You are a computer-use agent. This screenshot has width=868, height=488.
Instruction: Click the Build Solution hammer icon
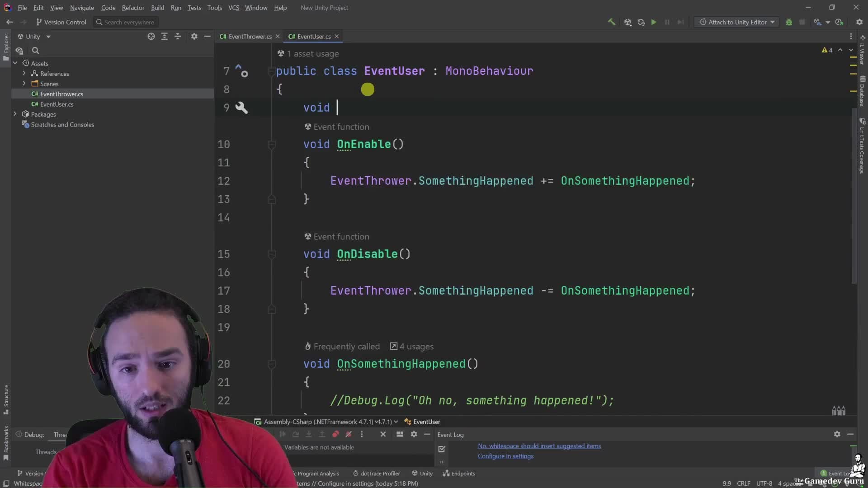point(611,22)
